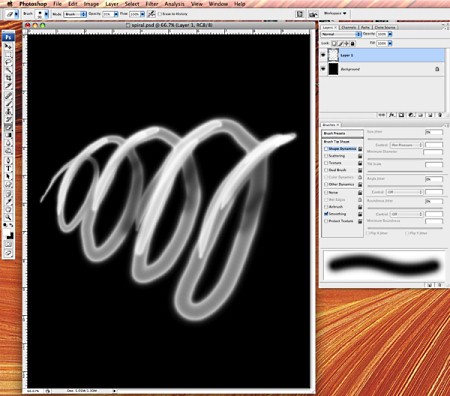The height and width of the screenshot is (396, 450).
Task: Click link layers icon
Action: coord(382,115)
